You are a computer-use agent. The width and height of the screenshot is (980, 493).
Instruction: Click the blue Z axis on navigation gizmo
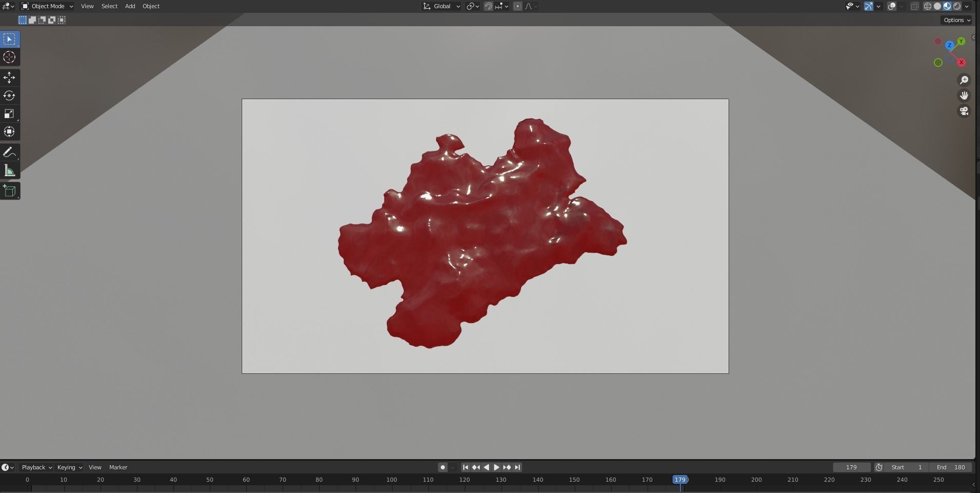(x=949, y=46)
